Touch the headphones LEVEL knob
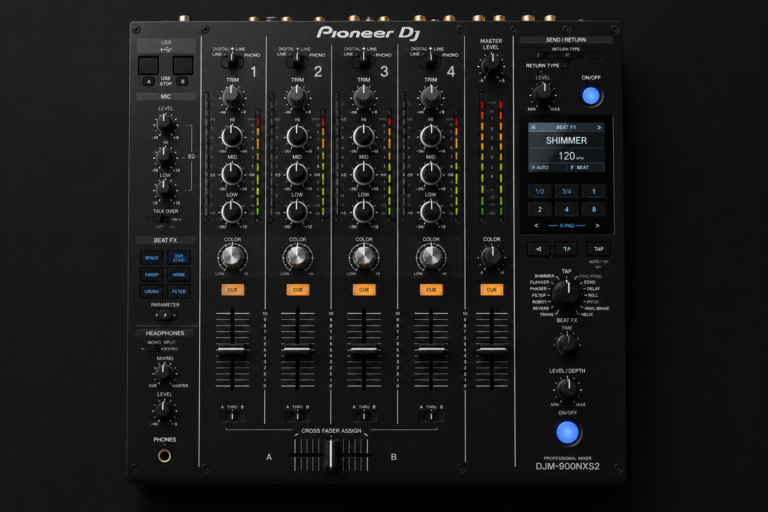The width and height of the screenshot is (768, 512). [x=164, y=409]
